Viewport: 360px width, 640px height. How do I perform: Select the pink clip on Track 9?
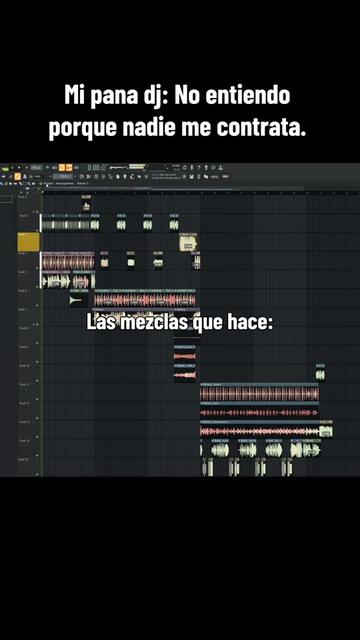(185, 354)
